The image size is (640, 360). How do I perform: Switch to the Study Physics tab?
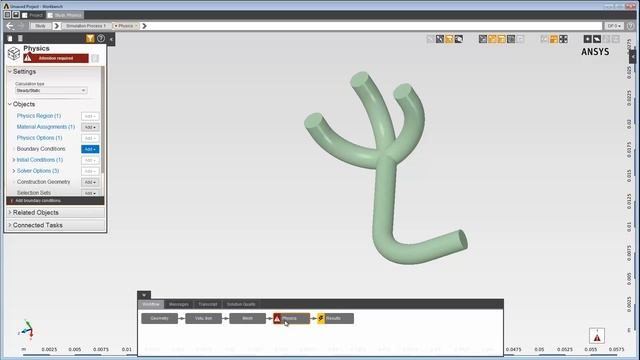coord(65,15)
